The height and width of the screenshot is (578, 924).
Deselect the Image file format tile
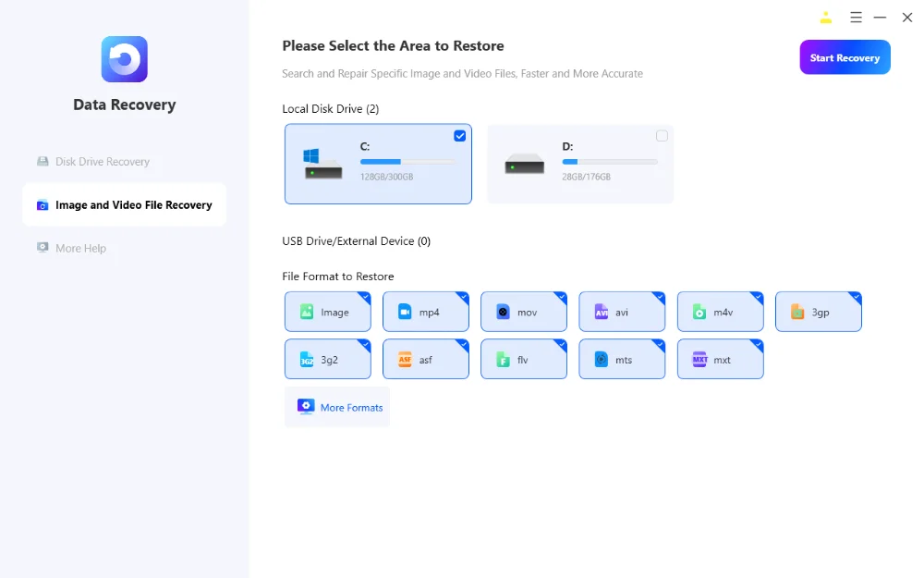point(328,313)
